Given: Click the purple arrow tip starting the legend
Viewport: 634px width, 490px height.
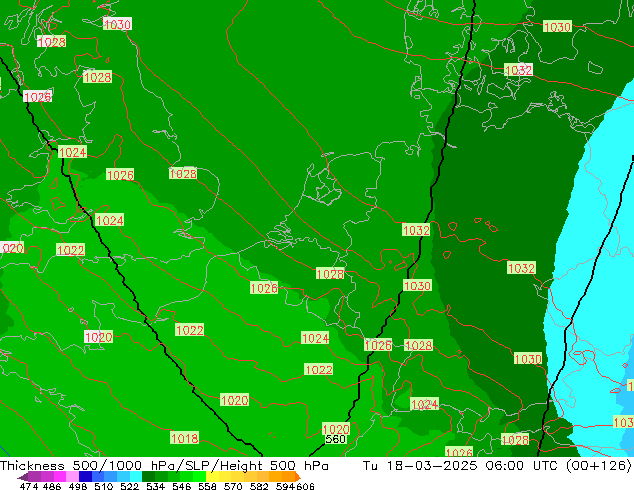Looking at the screenshot, I should [x=23, y=477].
